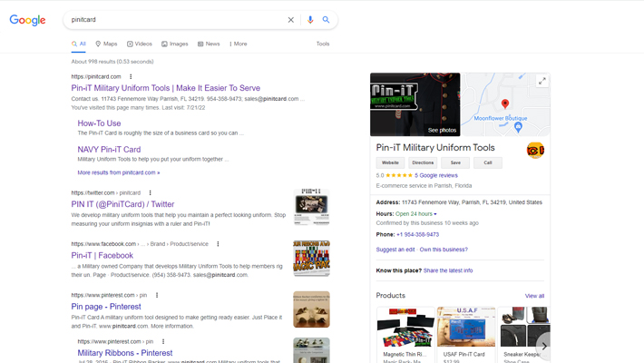Click the Call button
Screen dimensions: 644x363
(x=487, y=162)
